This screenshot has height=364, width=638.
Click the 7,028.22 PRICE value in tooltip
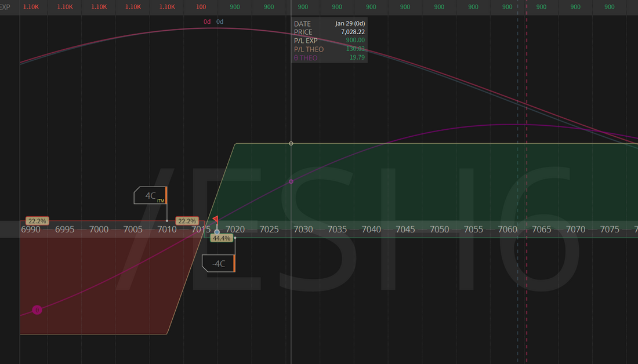click(x=351, y=32)
